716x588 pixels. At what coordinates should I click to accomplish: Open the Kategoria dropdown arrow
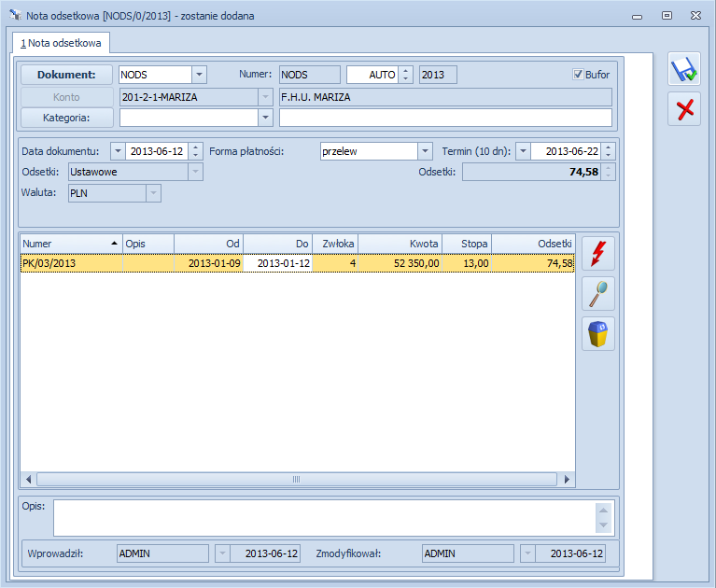pos(265,118)
